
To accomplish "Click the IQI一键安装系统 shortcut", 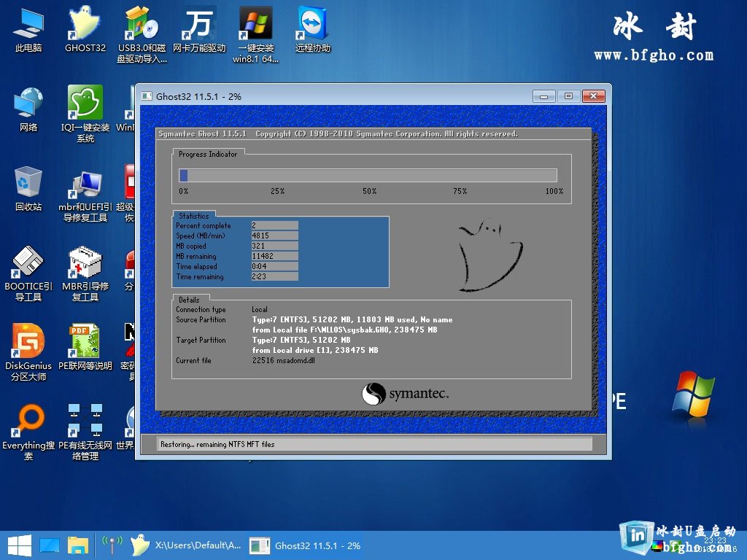I will click(x=85, y=114).
